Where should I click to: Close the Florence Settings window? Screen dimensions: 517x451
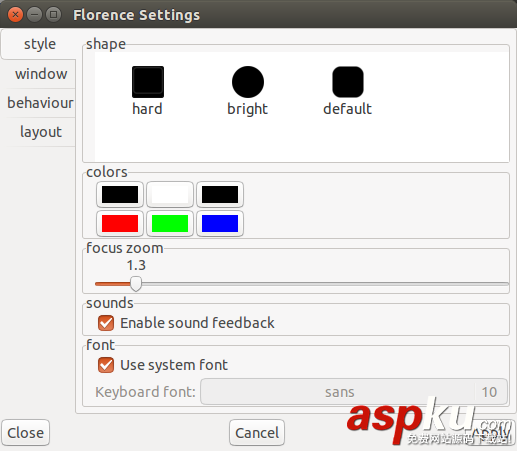(15, 15)
